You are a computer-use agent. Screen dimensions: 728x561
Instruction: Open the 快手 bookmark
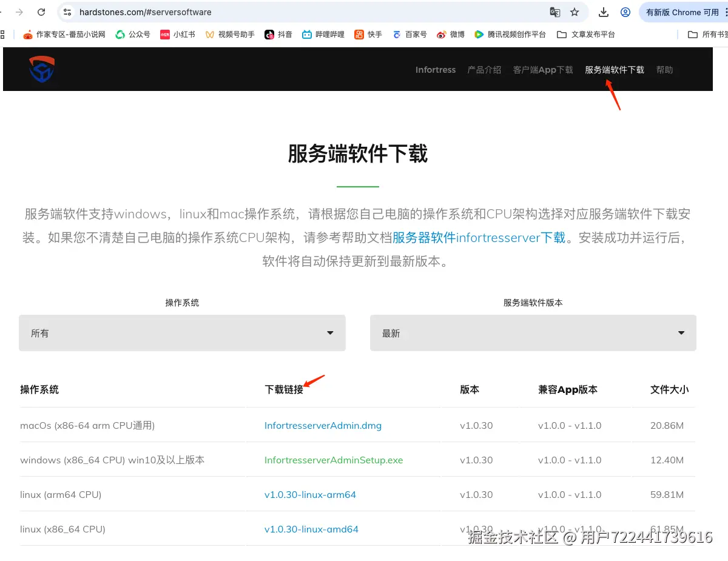pyautogui.click(x=369, y=35)
